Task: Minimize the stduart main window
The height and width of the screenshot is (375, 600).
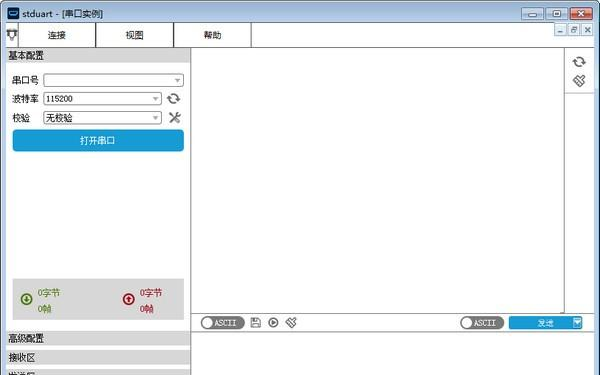Action: [532, 14]
